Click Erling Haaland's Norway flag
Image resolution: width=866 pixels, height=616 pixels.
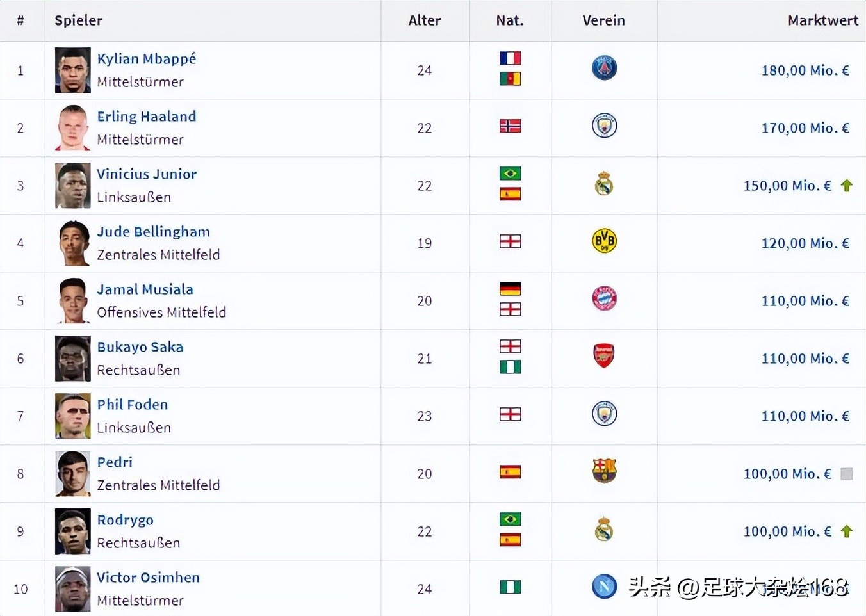pyautogui.click(x=510, y=126)
